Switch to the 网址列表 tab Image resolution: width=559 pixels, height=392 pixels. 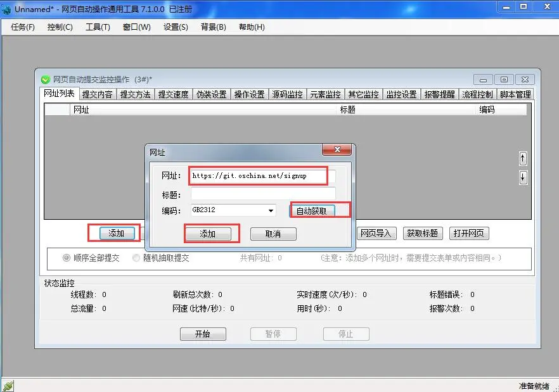coord(59,93)
